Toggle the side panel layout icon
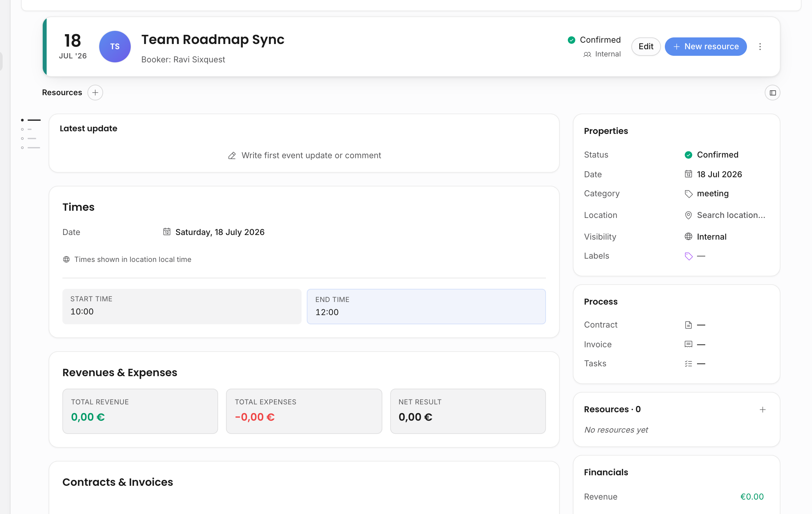Viewport: 812px width, 514px height. click(772, 93)
